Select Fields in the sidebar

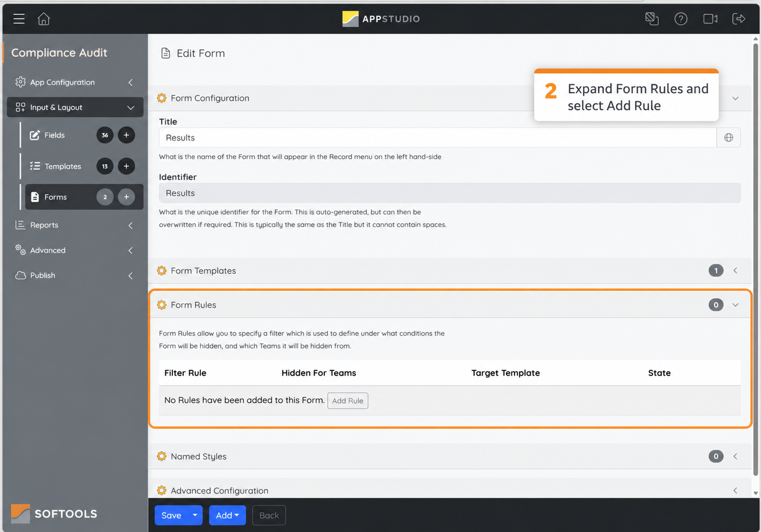[54, 135]
